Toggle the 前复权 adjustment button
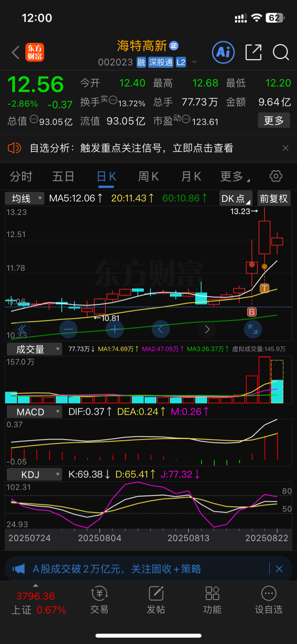 coord(274,198)
